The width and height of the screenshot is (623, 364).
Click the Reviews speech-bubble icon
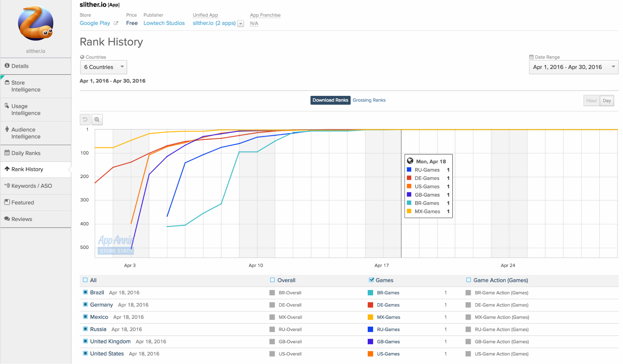point(7,219)
